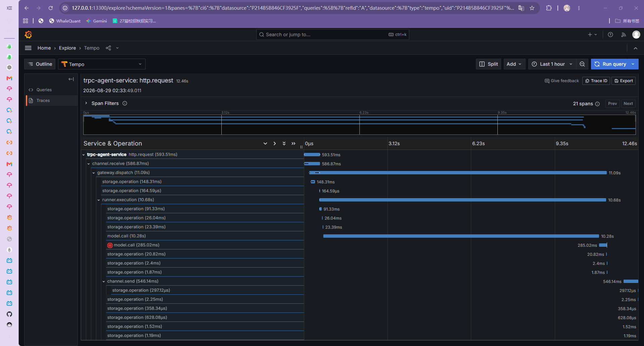644x346 pixels.
Task: Collapse the channel.receive span
Action: 89,164
